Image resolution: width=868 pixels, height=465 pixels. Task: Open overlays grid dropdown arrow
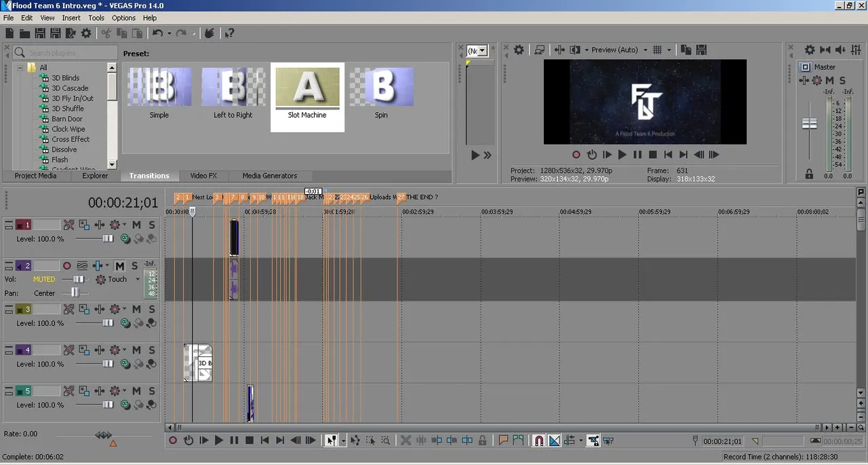669,50
